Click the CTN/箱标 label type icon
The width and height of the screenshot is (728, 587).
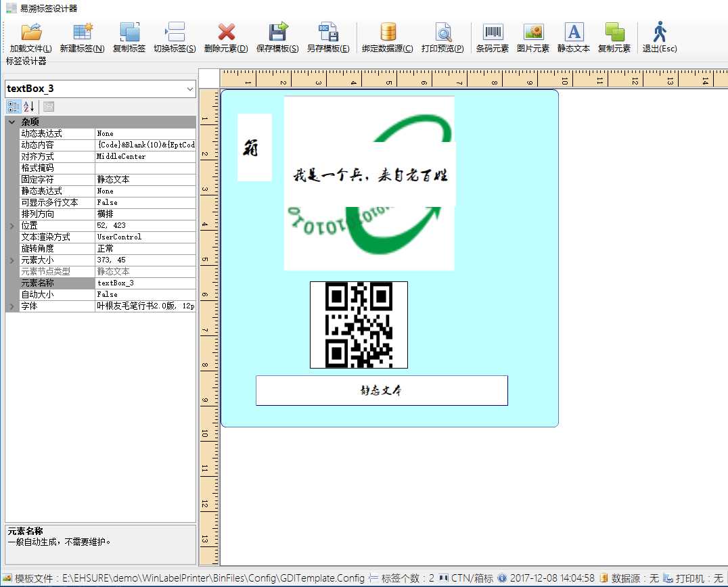pyautogui.click(x=443, y=578)
